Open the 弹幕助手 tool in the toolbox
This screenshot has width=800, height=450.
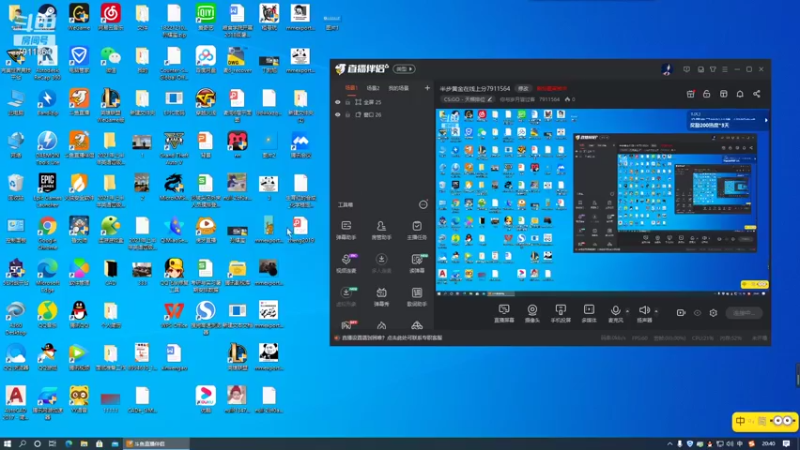(346, 230)
